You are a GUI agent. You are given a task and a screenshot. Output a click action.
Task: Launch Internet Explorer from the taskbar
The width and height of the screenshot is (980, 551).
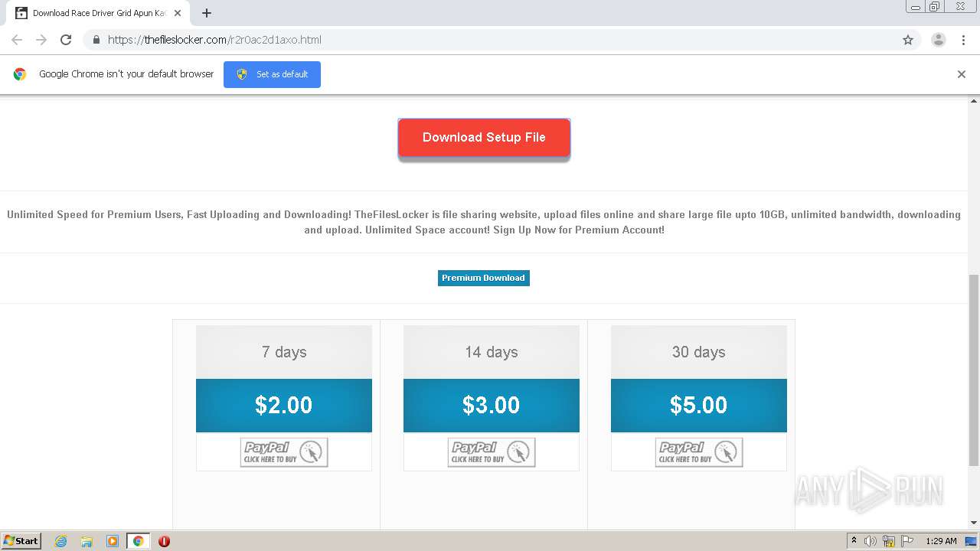pos(61,541)
